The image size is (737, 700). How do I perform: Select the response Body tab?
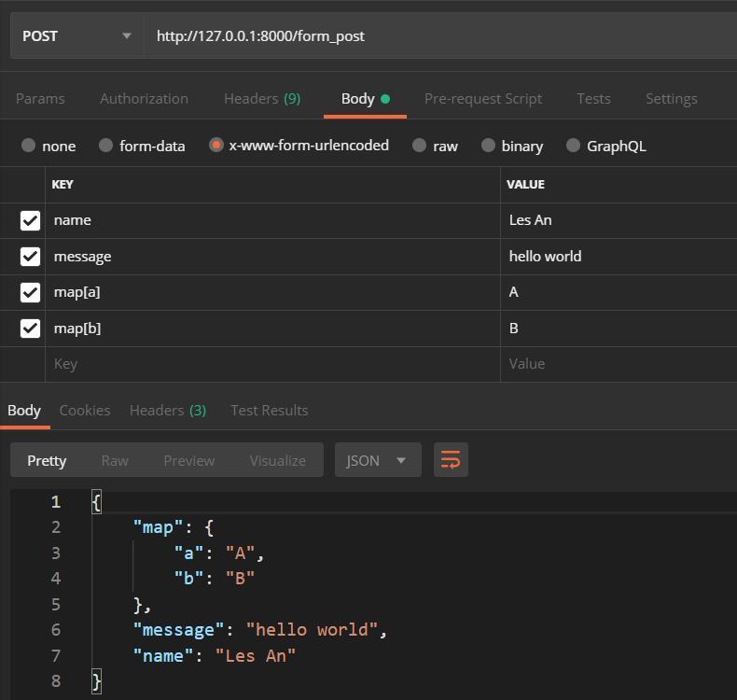point(24,411)
